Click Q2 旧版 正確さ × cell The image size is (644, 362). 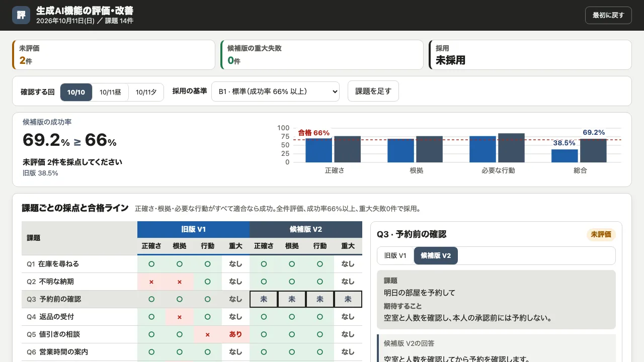151,282
